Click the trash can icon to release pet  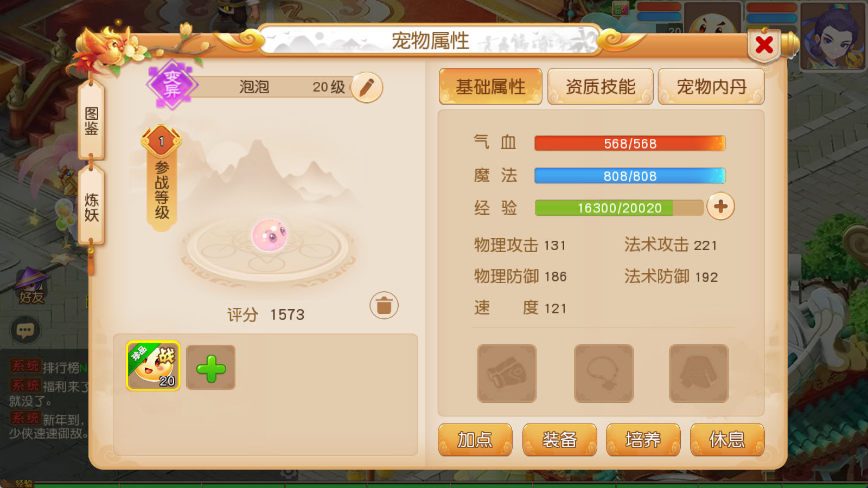pyautogui.click(x=384, y=305)
